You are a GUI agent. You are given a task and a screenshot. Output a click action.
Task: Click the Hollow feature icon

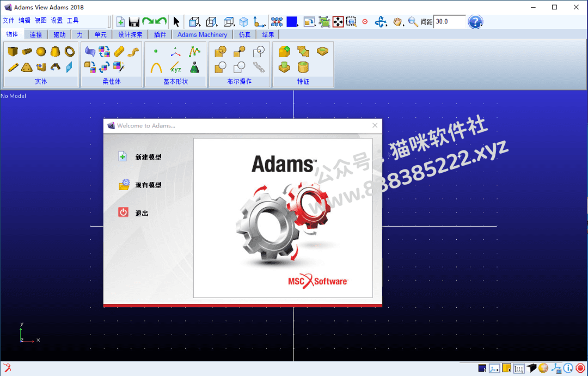pyautogui.click(x=303, y=68)
